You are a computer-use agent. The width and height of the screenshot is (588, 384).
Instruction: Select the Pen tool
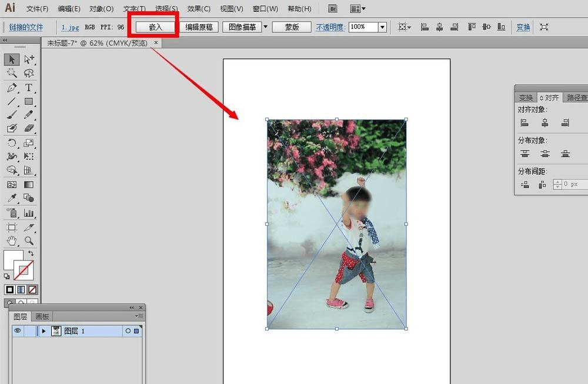12,88
